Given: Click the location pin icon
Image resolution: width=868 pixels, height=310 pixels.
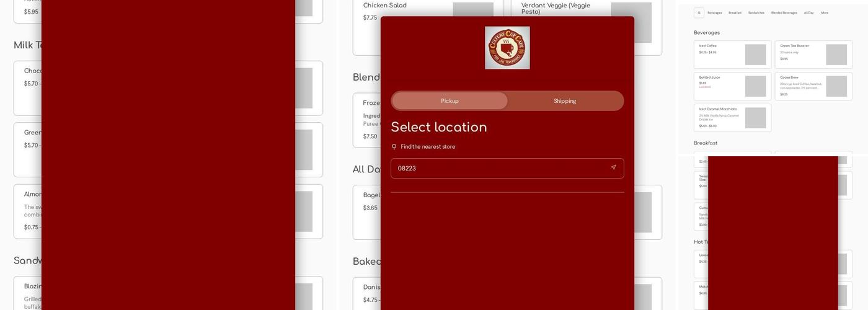Looking at the screenshot, I should click(394, 147).
